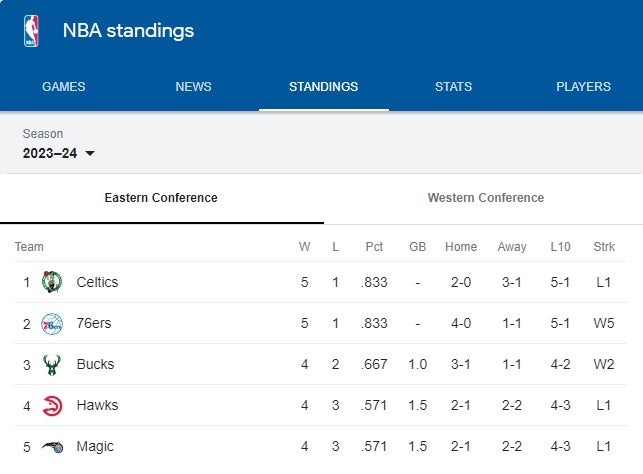
Task: Click the NBA logo icon
Action: [x=31, y=31]
